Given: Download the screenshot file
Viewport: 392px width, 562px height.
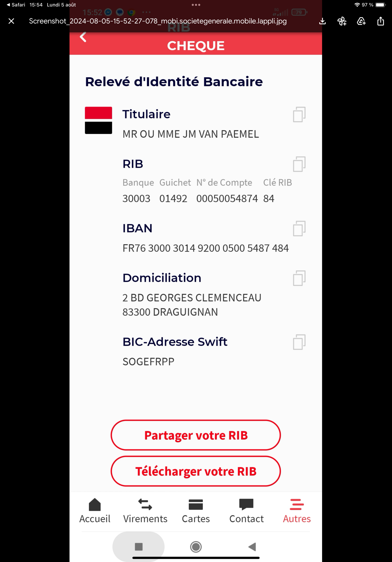Looking at the screenshot, I should (323, 21).
